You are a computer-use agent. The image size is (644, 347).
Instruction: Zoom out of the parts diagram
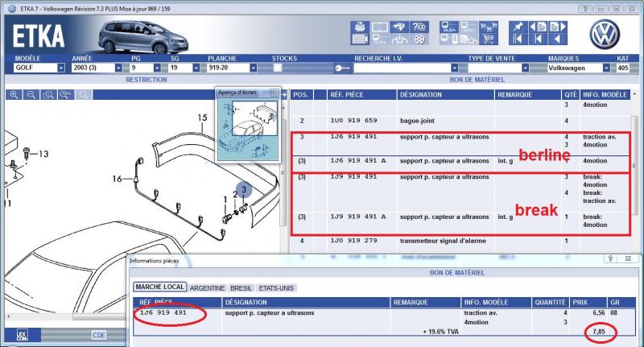(31, 95)
